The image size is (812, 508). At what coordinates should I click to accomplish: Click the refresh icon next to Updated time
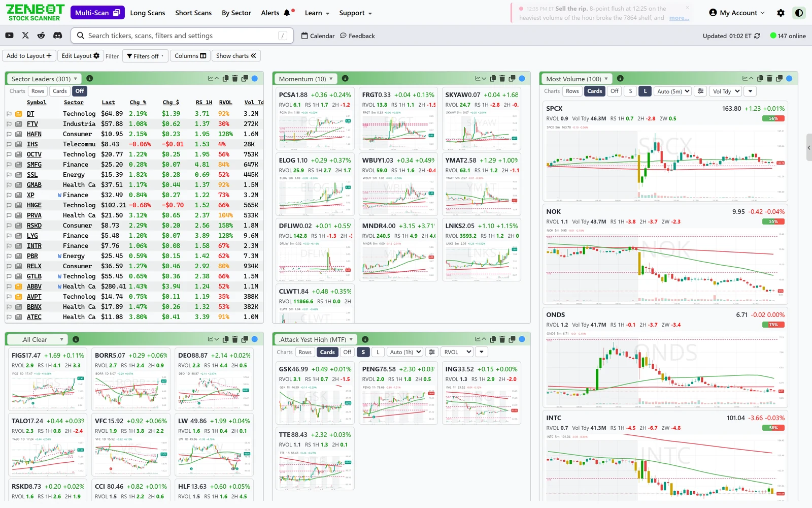757,36
